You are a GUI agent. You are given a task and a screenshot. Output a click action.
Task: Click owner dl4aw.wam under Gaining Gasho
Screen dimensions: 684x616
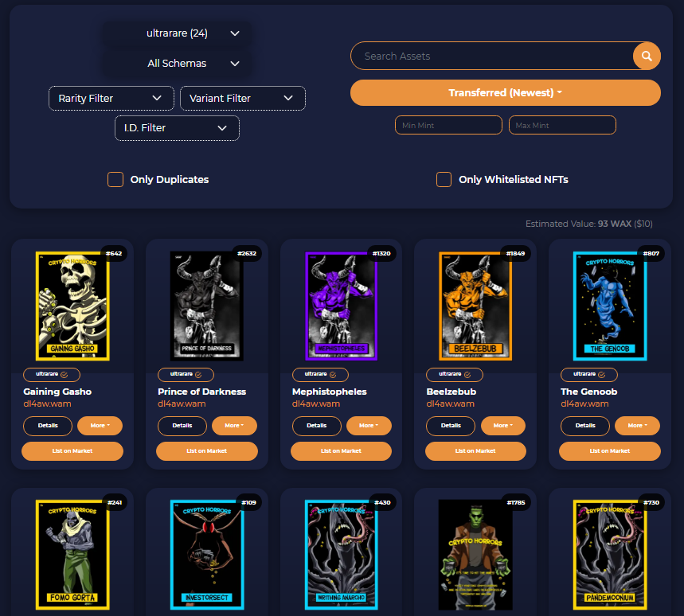[47, 404]
